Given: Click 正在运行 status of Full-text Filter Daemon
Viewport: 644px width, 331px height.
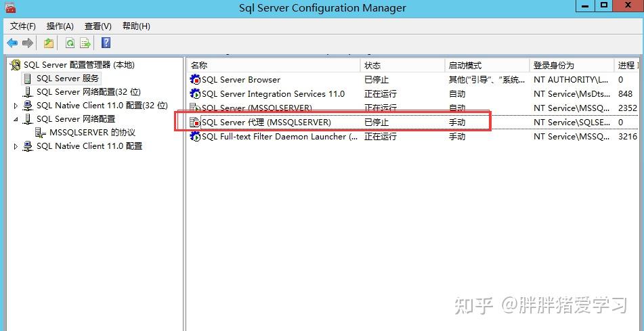Looking at the screenshot, I should click(381, 136).
